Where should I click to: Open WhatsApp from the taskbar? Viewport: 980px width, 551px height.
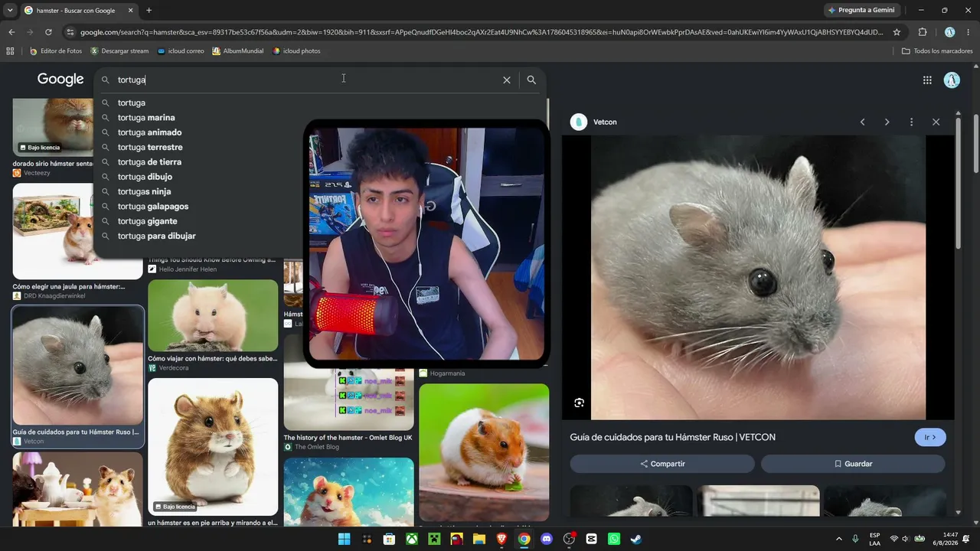pos(614,539)
